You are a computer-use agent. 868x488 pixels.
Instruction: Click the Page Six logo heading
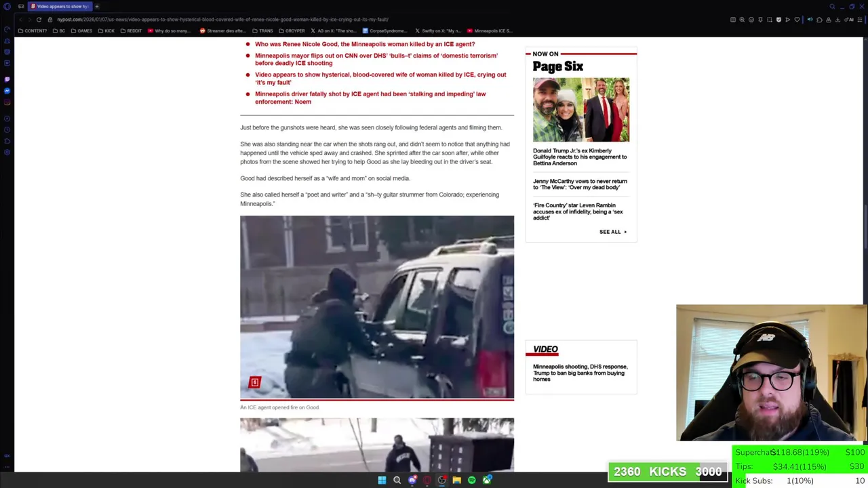tap(557, 66)
